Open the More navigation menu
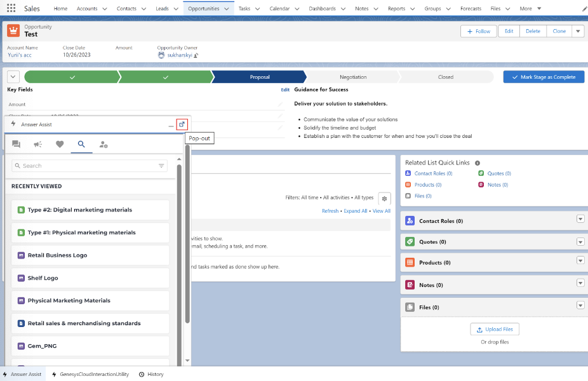Image resolution: width=588 pixels, height=381 pixels. point(530,9)
